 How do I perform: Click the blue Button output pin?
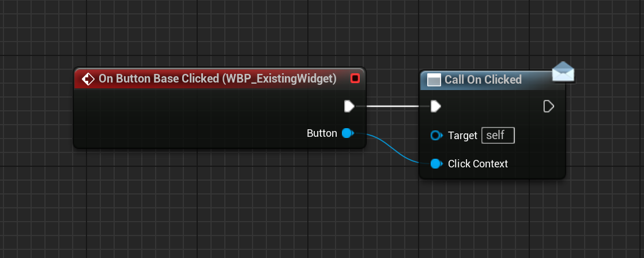[x=348, y=133]
